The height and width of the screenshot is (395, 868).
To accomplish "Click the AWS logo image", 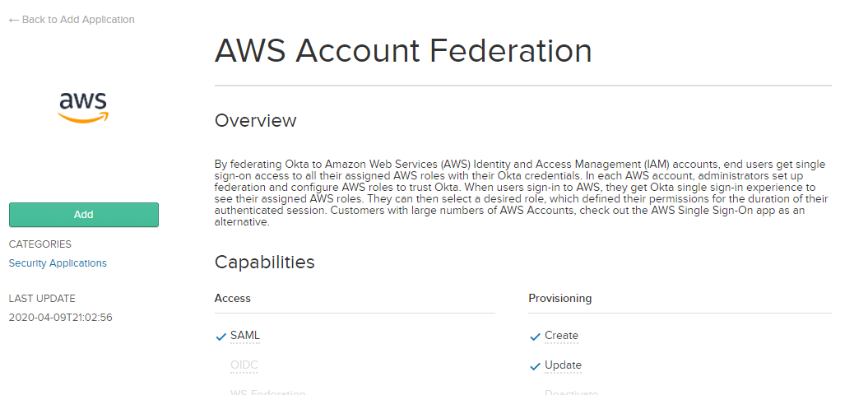I will coord(84,108).
